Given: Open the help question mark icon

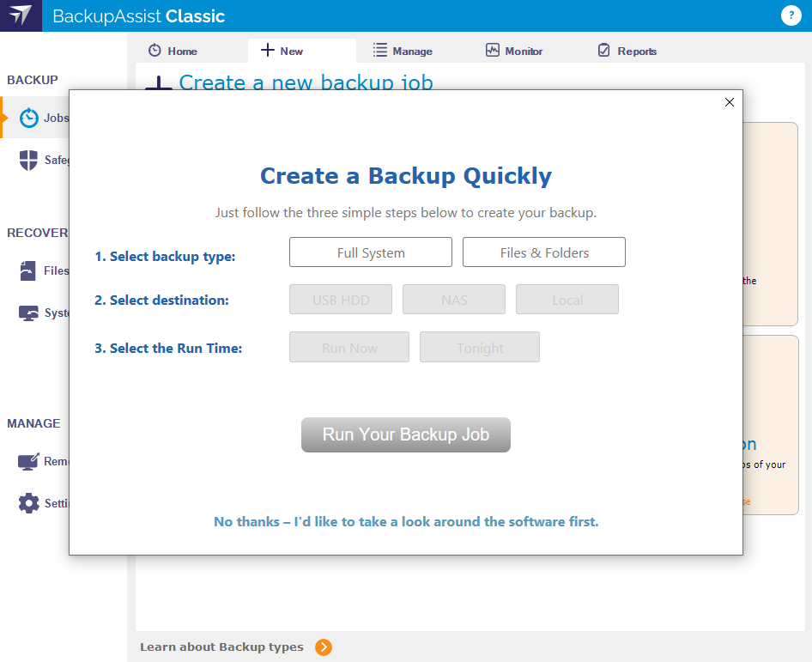Looking at the screenshot, I should 791,15.
